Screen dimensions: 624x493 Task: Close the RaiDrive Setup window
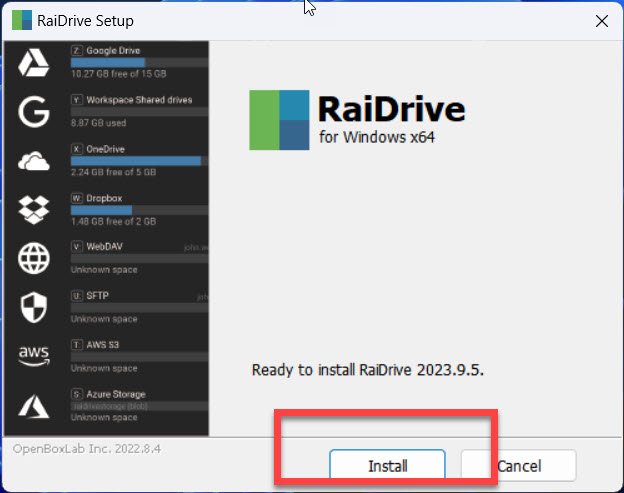click(x=602, y=21)
